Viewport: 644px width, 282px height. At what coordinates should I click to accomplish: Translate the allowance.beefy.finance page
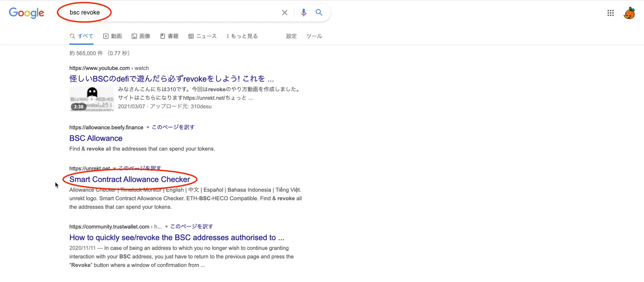tap(173, 127)
